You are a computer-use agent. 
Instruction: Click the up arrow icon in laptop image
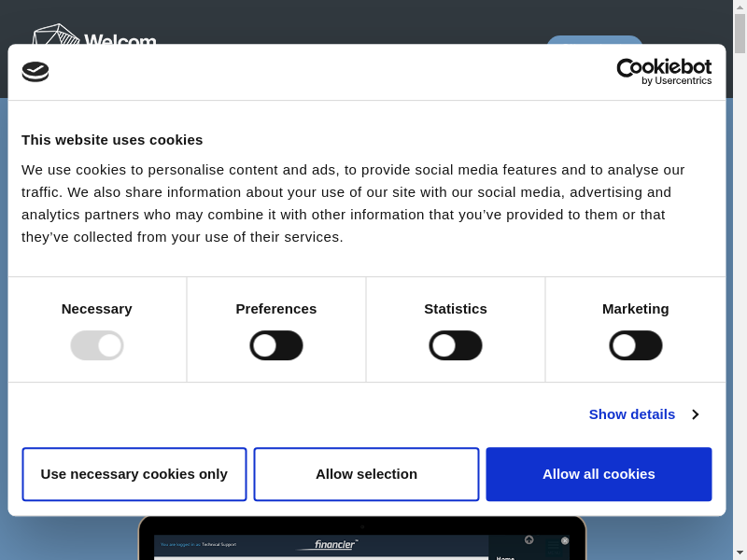pos(529,540)
